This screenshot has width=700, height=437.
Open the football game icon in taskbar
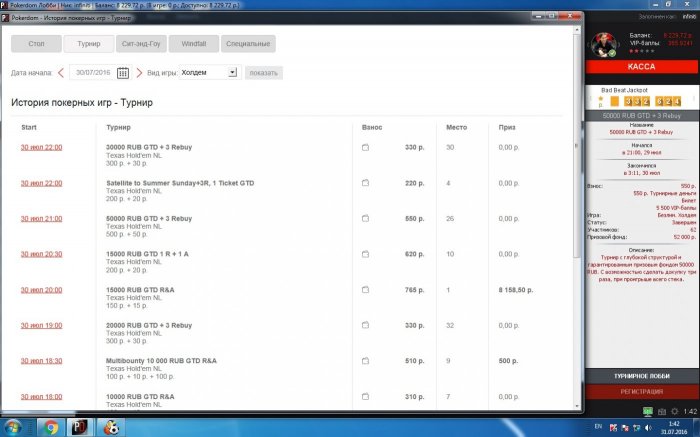point(111,428)
